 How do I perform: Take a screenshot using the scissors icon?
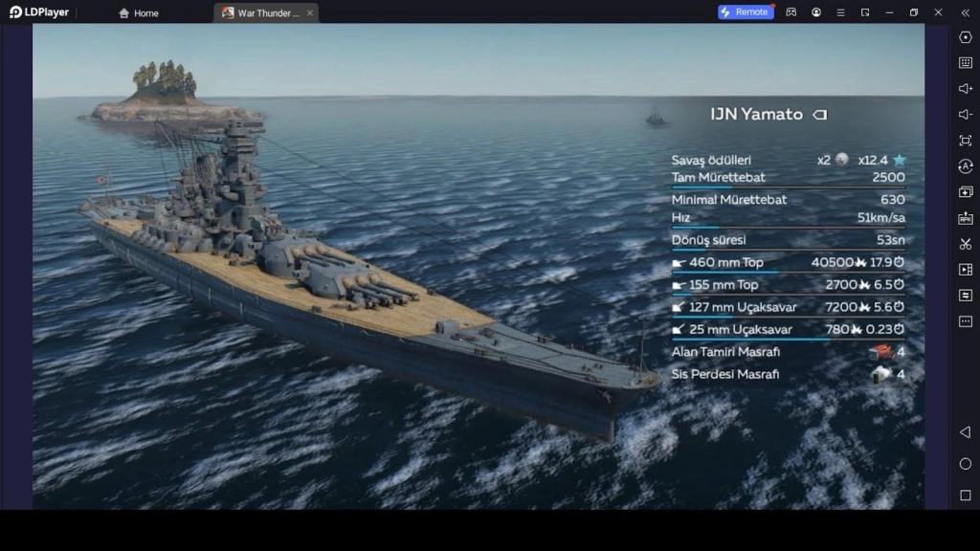tap(964, 243)
